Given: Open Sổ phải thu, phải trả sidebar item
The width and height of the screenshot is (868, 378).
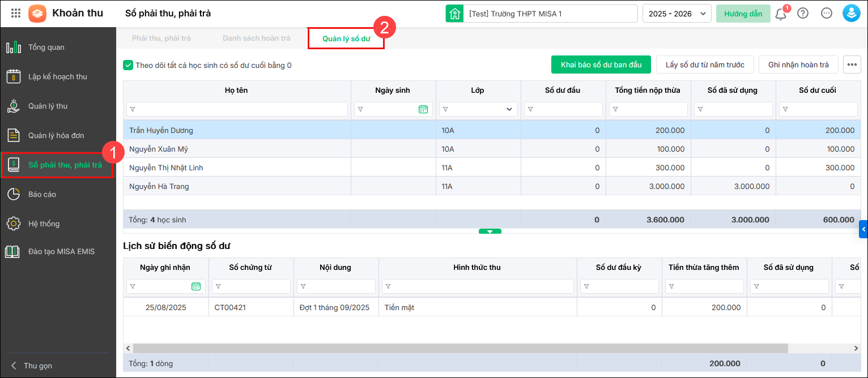Looking at the screenshot, I should [x=57, y=165].
